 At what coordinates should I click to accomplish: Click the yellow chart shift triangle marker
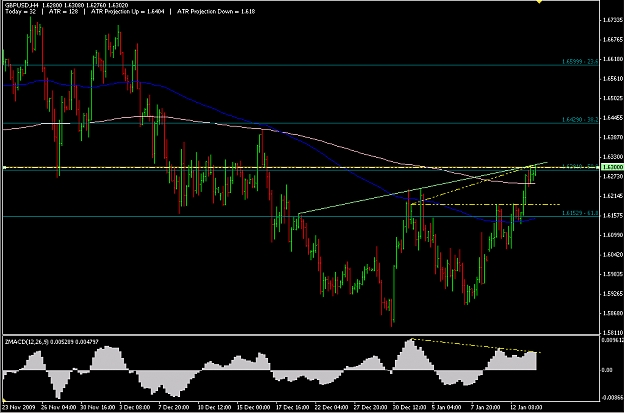tap(540, 2)
